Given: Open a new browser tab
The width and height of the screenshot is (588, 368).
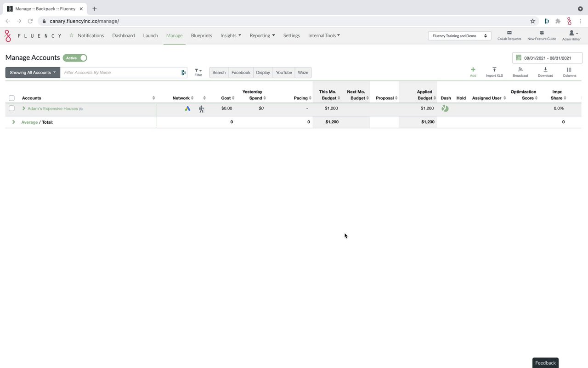Looking at the screenshot, I should pos(95,9).
